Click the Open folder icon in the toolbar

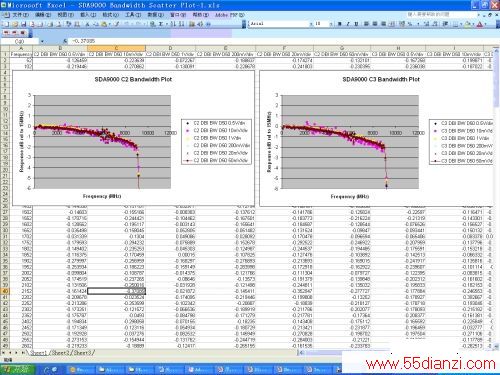[15, 24]
